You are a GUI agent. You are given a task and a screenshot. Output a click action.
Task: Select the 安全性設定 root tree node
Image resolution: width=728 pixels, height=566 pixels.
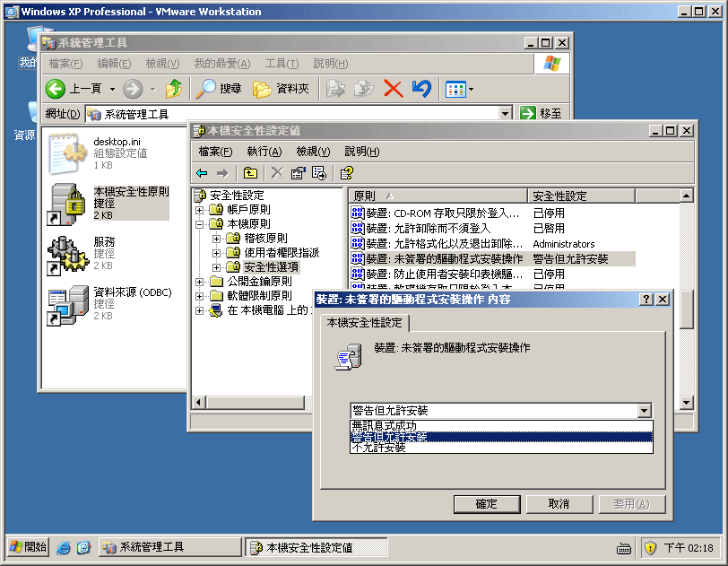[237, 196]
